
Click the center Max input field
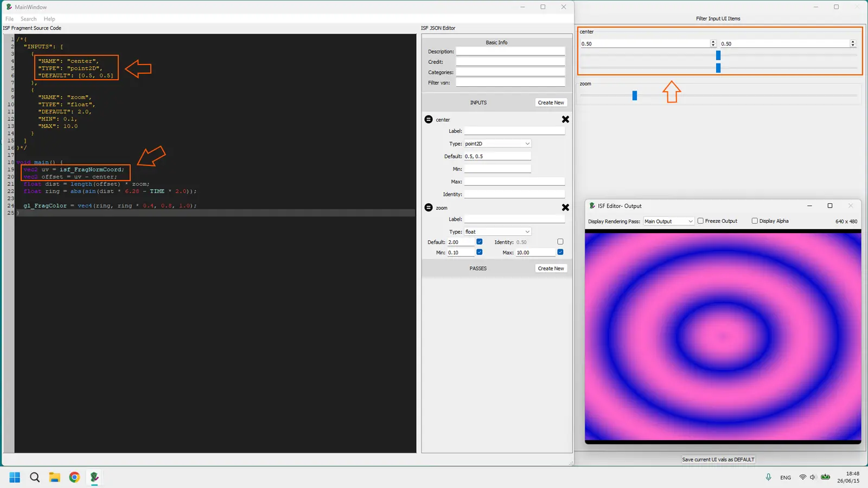tap(514, 182)
